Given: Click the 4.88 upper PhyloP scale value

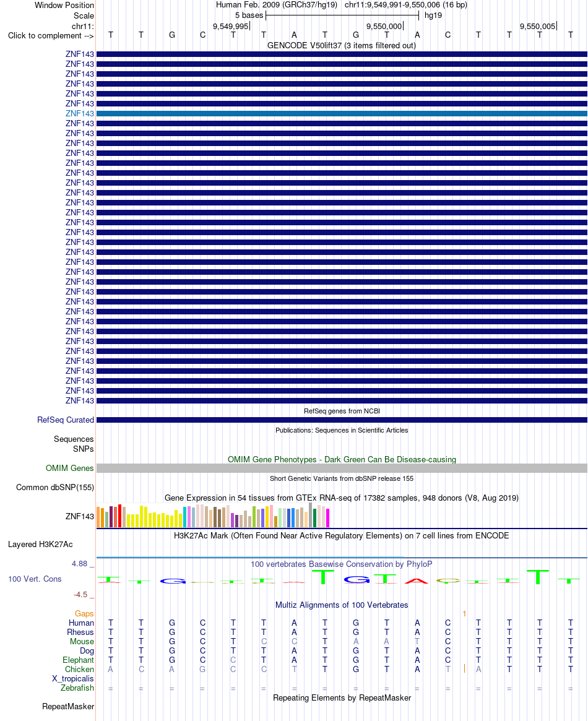Looking at the screenshot, I should click(79, 564).
